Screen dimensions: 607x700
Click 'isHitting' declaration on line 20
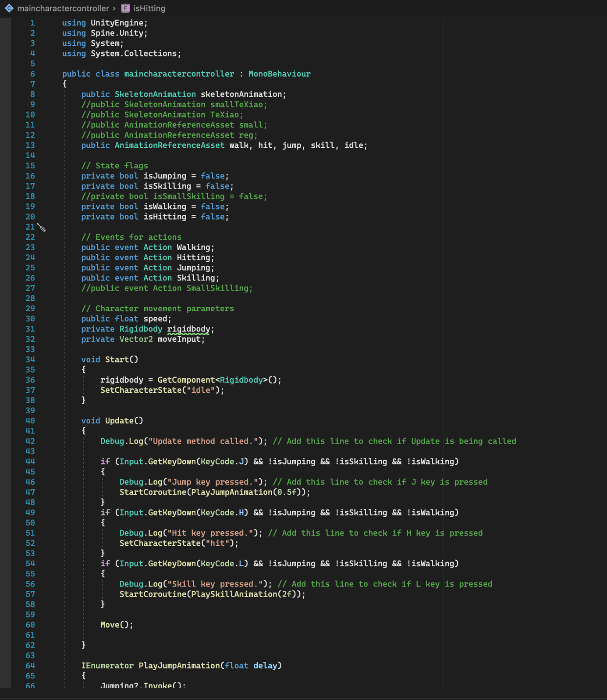coord(165,217)
